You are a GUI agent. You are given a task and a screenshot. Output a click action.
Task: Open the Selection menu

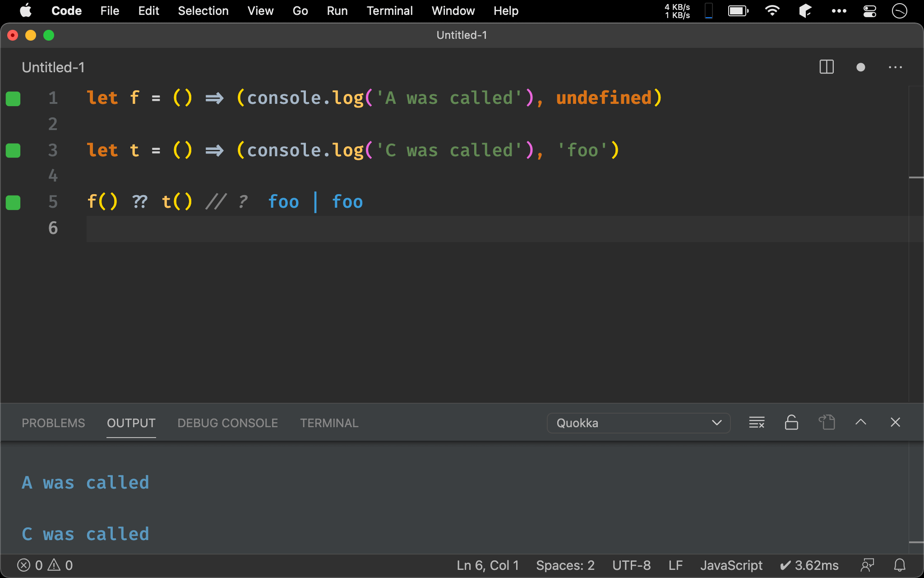point(203,11)
